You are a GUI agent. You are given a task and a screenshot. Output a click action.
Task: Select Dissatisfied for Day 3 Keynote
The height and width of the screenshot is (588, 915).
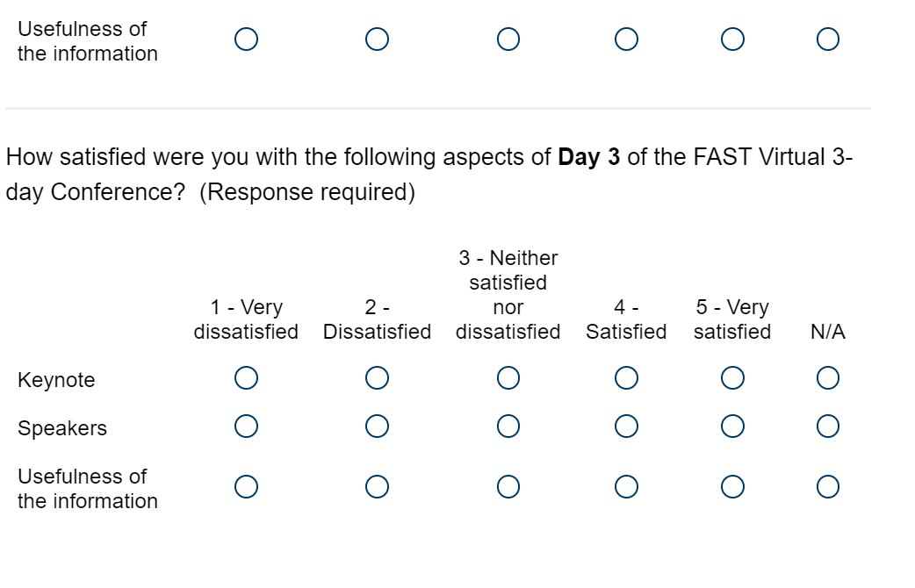click(x=377, y=378)
